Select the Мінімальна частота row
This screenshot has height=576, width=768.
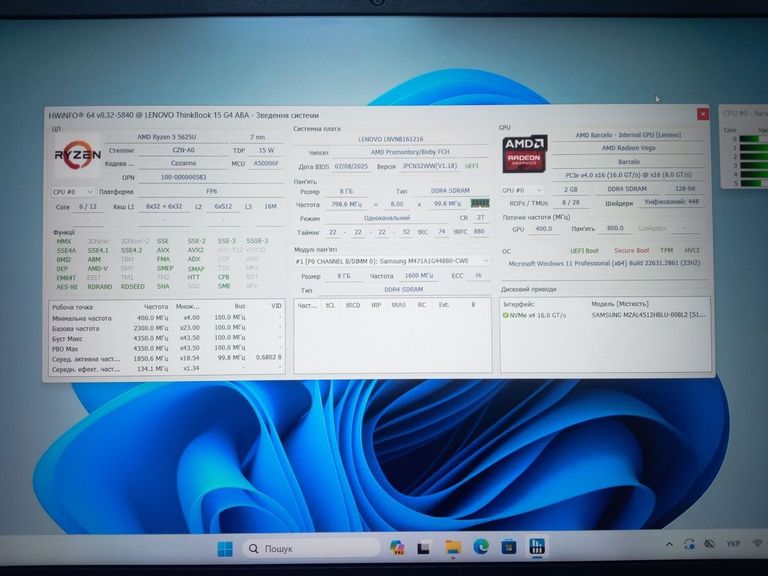(x=167, y=318)
